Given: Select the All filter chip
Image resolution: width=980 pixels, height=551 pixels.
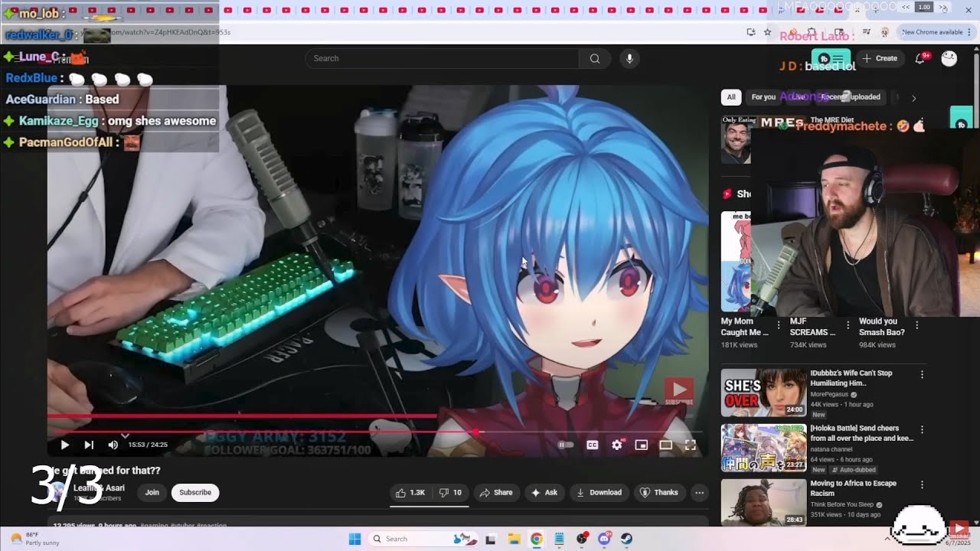Looking at the screenshot, I should click(x=731, y=97).
